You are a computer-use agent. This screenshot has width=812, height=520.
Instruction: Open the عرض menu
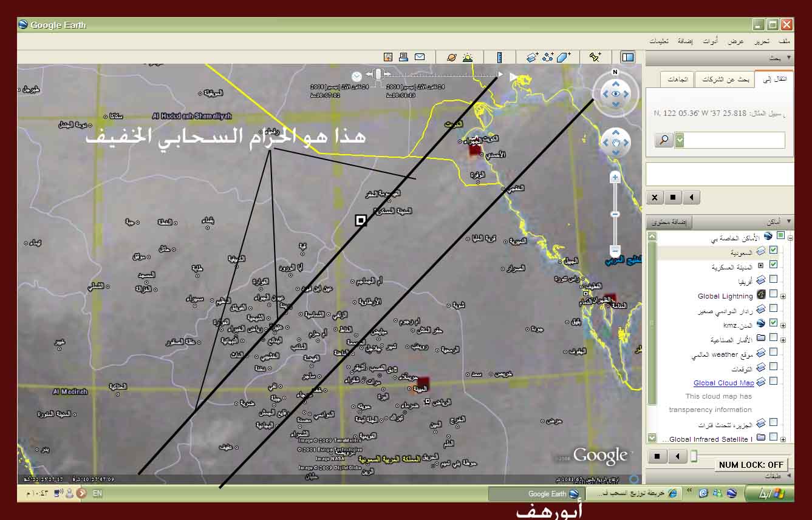[x=736, y=41]
